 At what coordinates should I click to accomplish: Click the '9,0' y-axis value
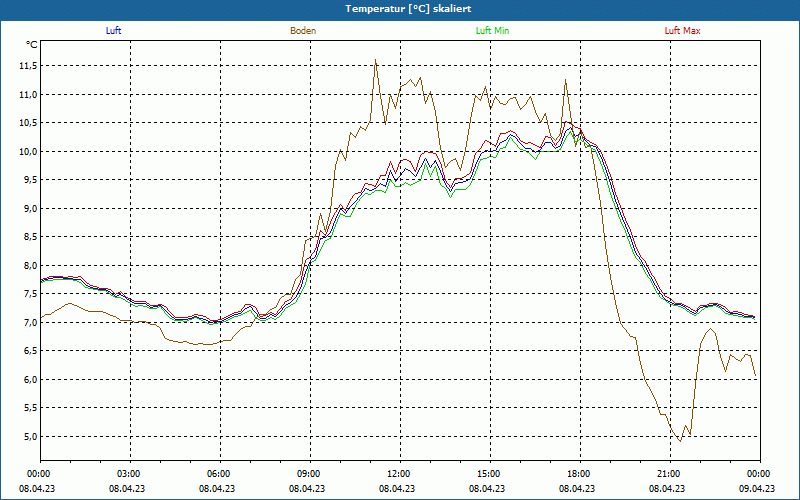pyautogui.click(x=31, y=209)
